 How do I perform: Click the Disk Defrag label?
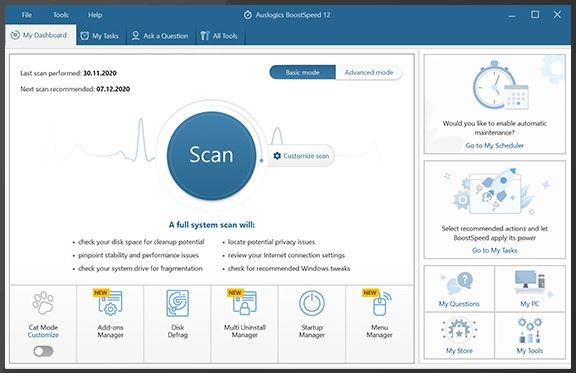177,331
